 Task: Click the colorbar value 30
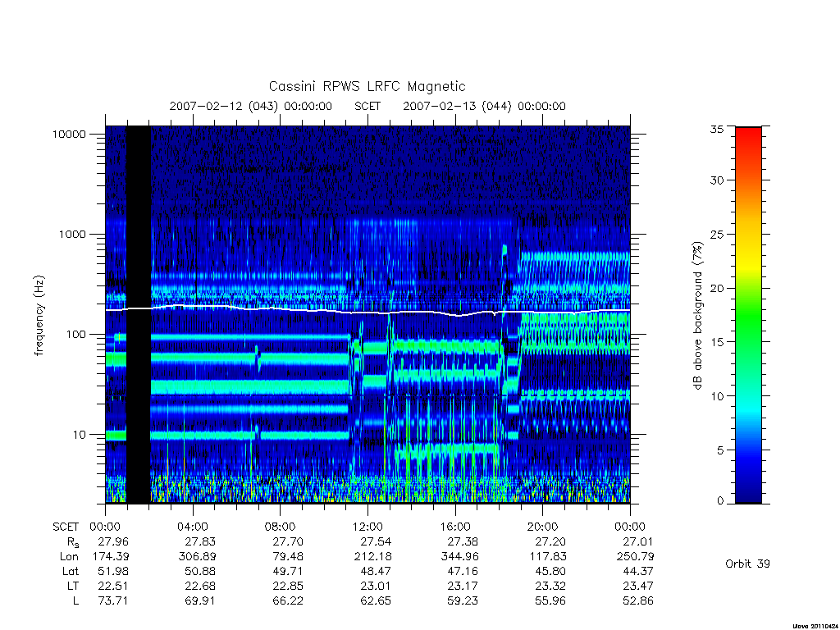point(717,180)
